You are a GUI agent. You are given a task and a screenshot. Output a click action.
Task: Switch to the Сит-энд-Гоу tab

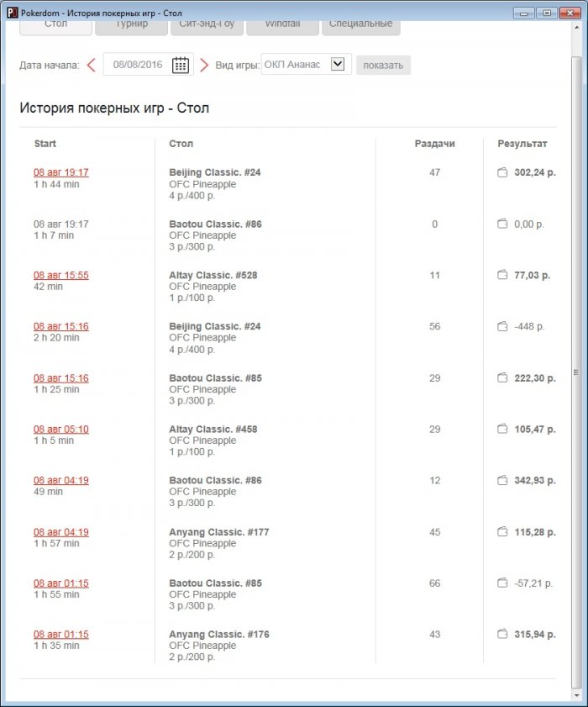coord(207,26)
